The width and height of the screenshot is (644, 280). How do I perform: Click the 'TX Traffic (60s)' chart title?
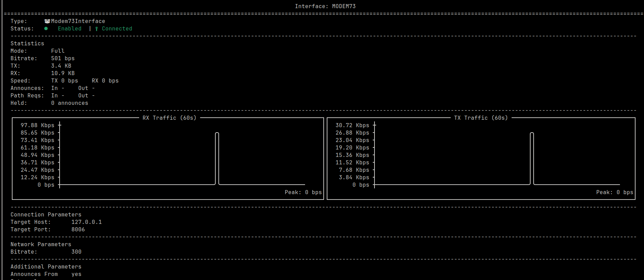[481, 118]
